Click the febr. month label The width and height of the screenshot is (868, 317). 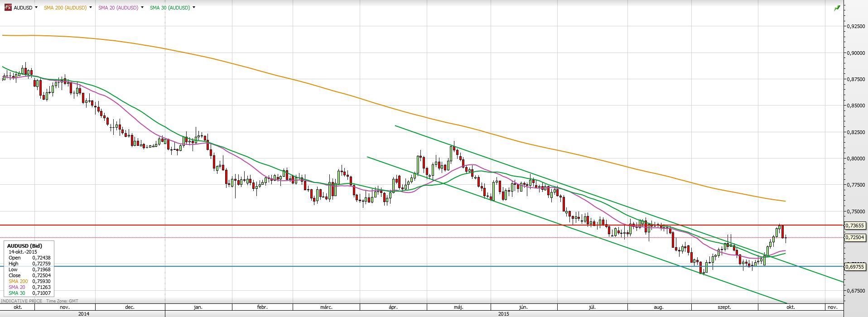pyautogui.click(x=262, y=307)
